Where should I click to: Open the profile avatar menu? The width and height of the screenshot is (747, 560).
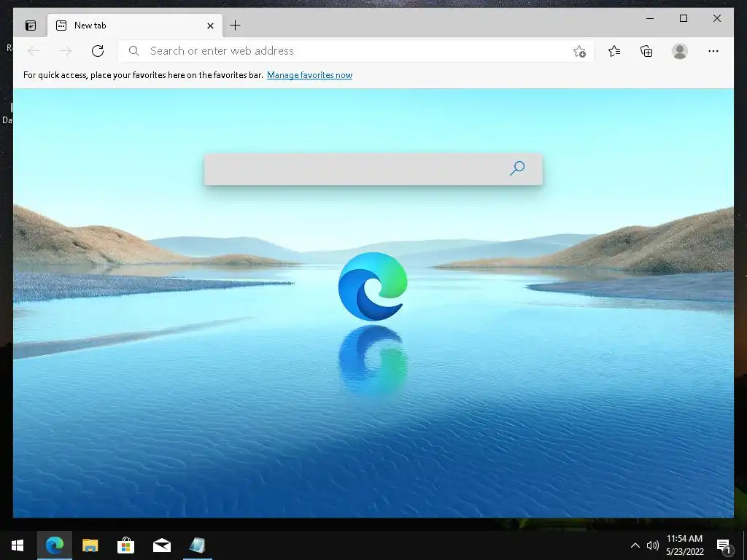(680, 51)
